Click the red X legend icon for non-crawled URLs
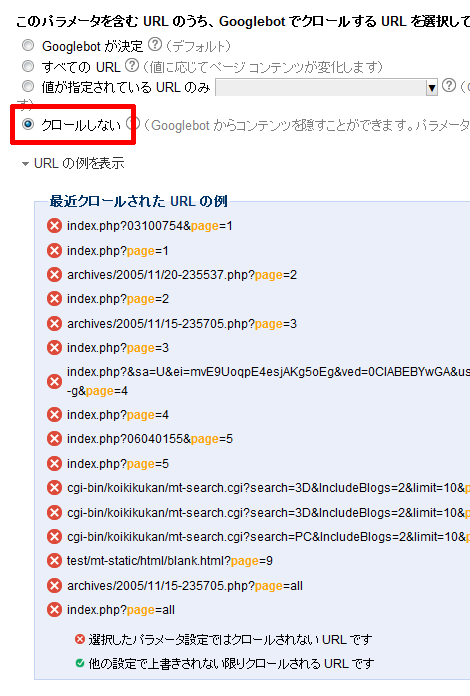Viewport: 470px width, 696px height. click(x=80, y=639)
